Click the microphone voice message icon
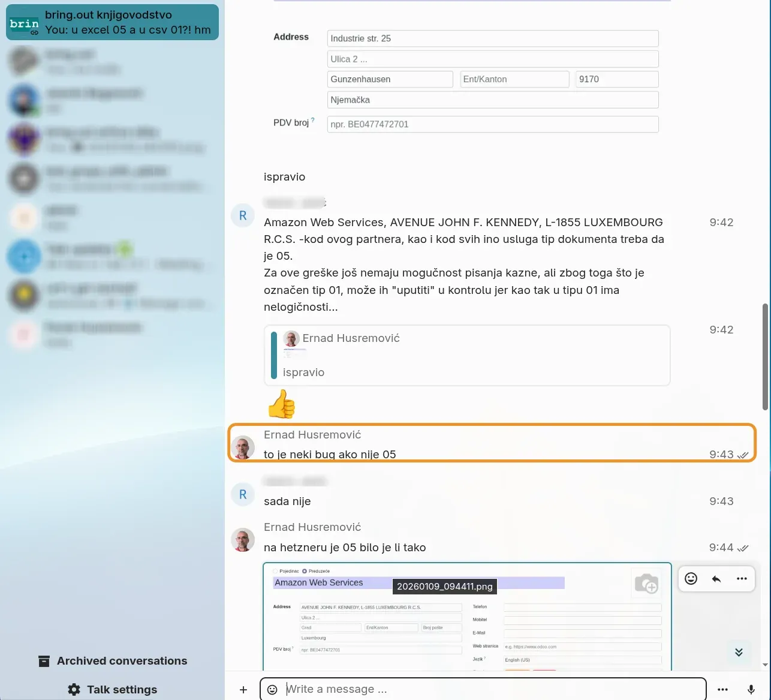This screenshot has height=700, width=771. 751,690
